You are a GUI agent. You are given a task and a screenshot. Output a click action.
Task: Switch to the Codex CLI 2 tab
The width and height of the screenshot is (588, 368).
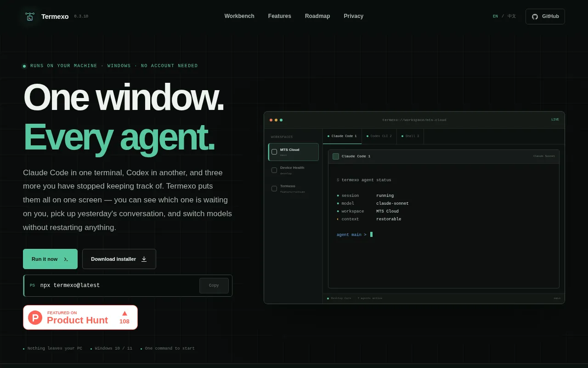pyautogui.click(x=379, y=136)
